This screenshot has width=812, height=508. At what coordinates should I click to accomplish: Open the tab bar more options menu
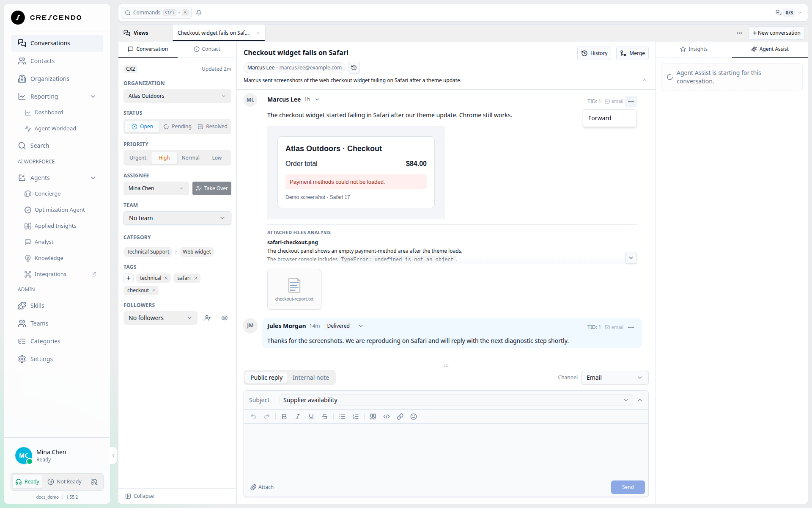[x=740, y=33]
